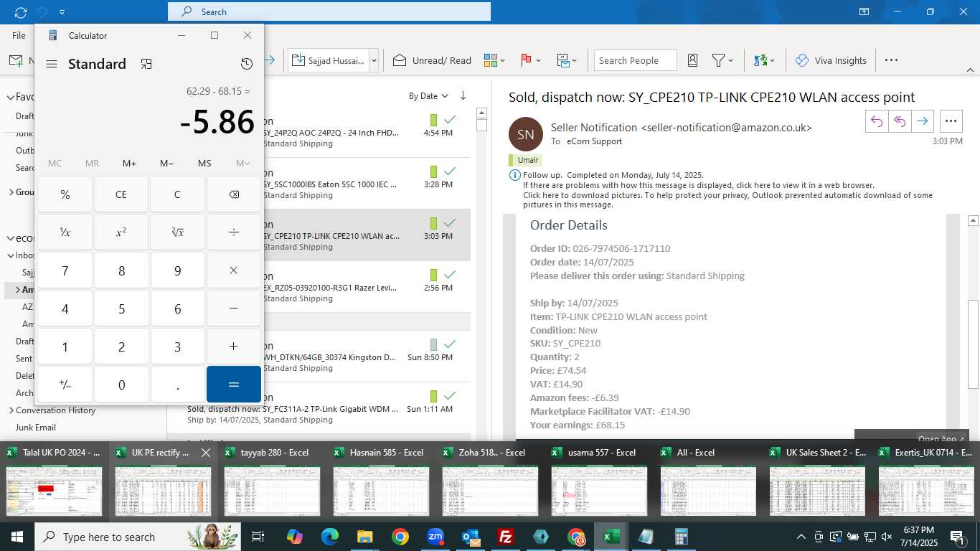This screenshot has height=551, width=980.
Task: Click the Categorize colored squares icon
Action: point(491,60)
